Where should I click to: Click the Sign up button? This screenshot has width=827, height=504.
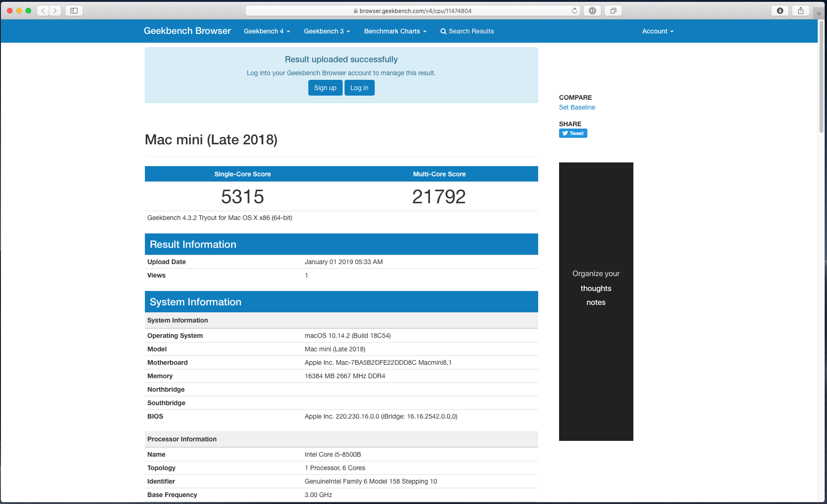point(325,88)
